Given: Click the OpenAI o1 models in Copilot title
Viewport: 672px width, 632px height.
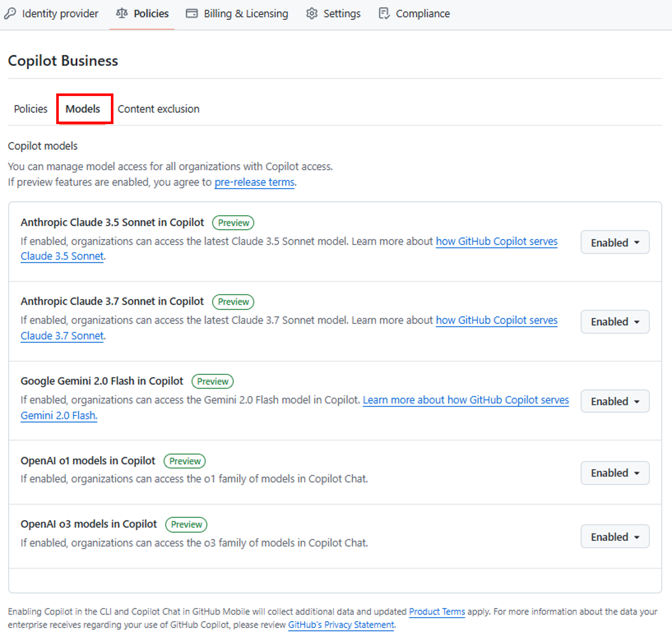Looking at the screenshot, I should (x=88, y=461).
